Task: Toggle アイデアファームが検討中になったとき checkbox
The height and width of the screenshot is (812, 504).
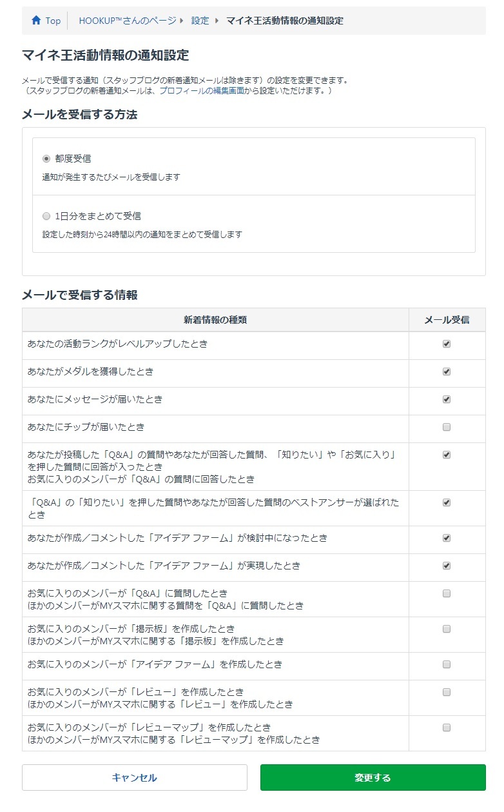Action: coord(447,539)
